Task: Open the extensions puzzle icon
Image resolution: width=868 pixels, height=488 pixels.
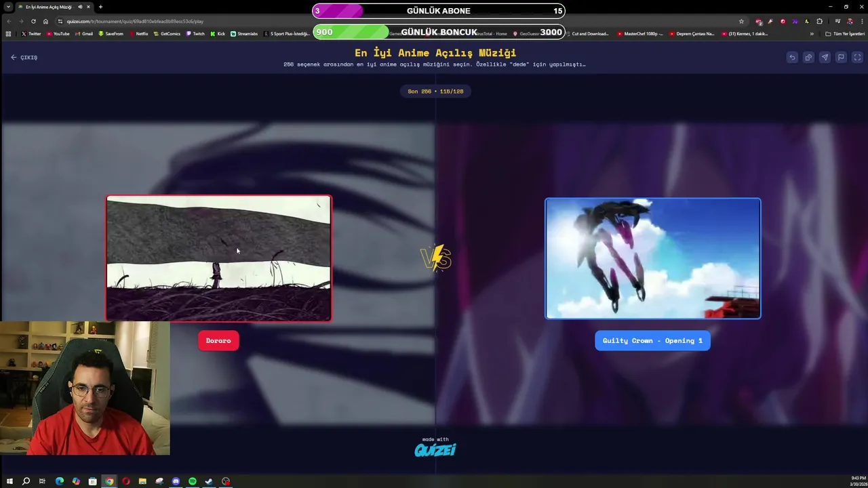Action: point(819,21)
